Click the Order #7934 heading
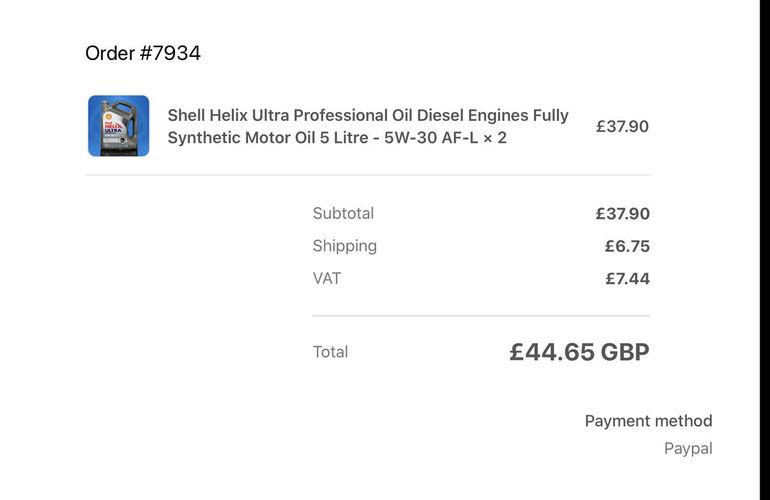770x500 pixels. pyautogui.click(x=143, y=53)
